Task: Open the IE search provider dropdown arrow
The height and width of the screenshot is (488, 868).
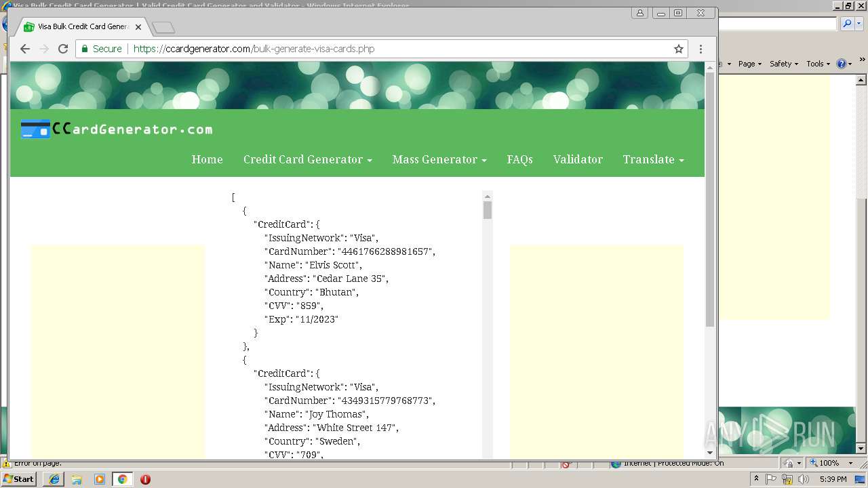Action: (x=859, y=24)
